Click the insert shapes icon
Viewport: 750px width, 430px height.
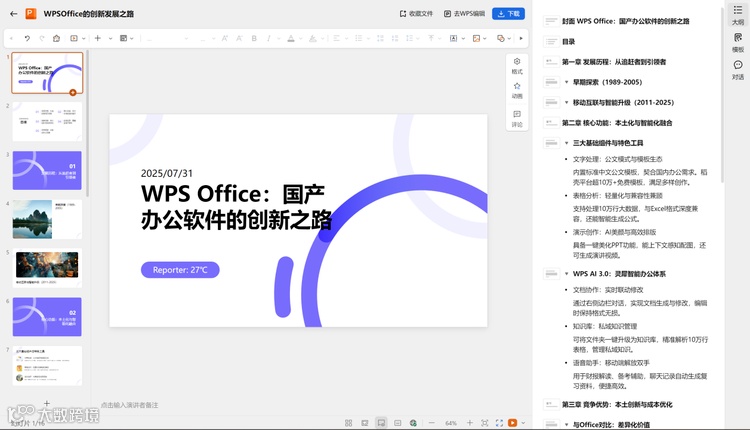point(501,38)
